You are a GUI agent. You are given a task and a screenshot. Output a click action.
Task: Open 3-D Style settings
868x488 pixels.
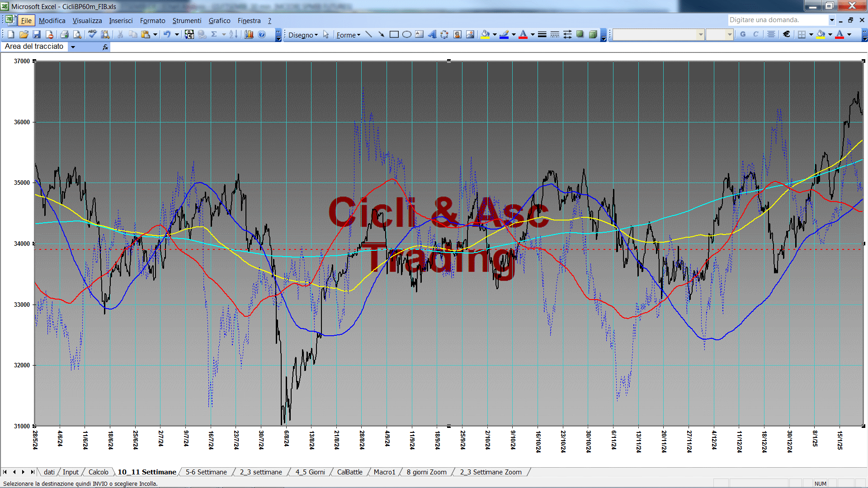pos(593,35)
